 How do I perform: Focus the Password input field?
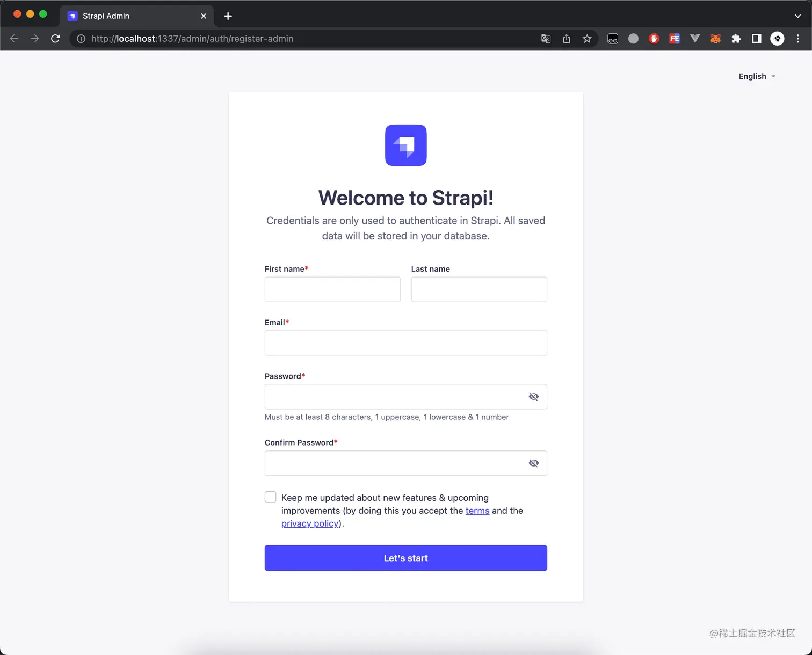pos(406,397)
